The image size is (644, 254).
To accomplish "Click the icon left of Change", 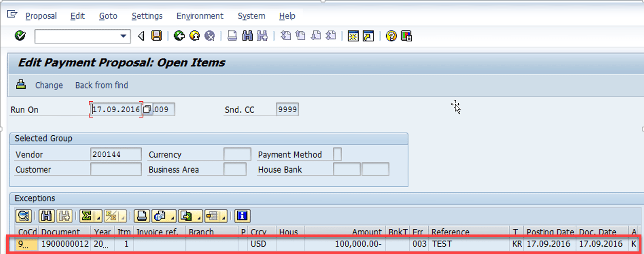I will pyautogui.click(x=21, y=85).
